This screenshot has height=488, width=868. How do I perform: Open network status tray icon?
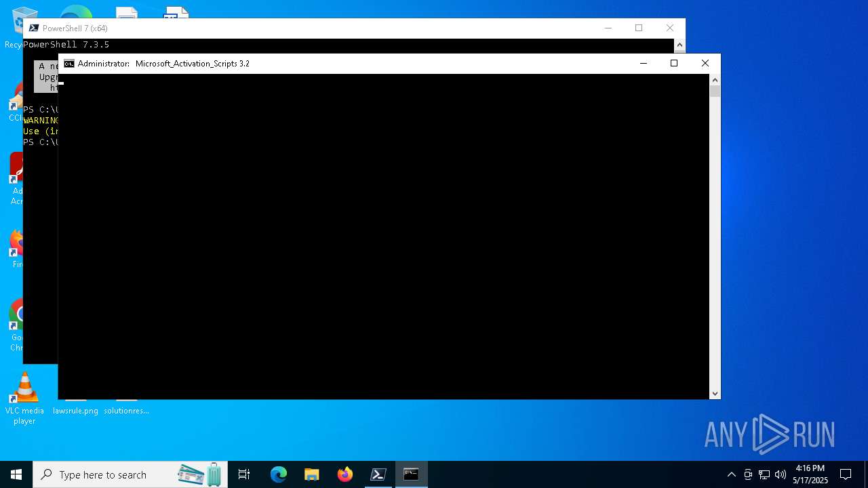(x=764, y=474)
